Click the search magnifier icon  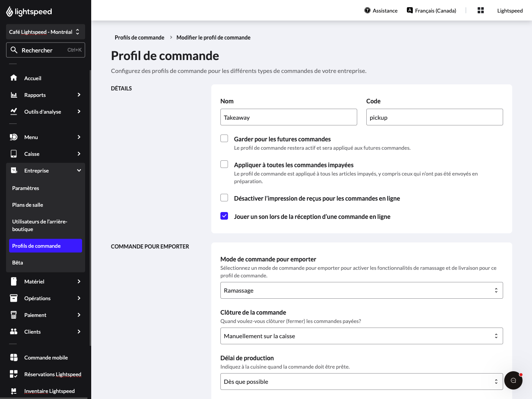14,50
